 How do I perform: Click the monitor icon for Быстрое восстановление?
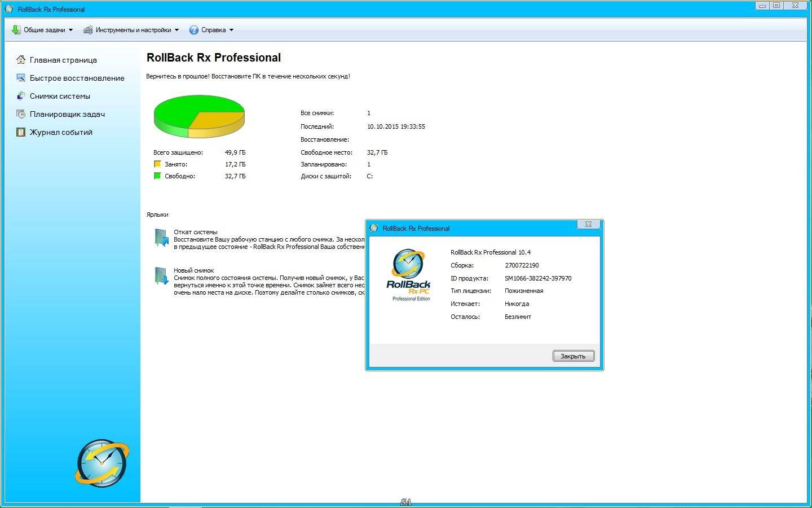(21, 78)
